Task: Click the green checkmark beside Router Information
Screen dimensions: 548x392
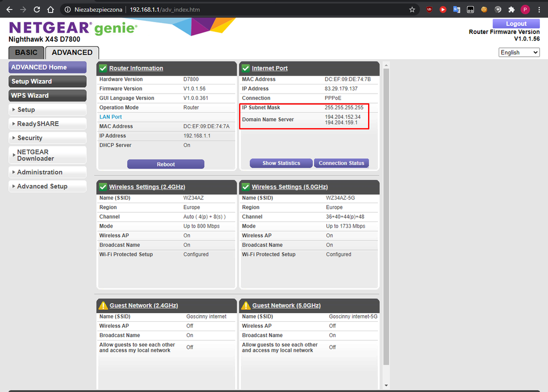Action: click(103, 68)
